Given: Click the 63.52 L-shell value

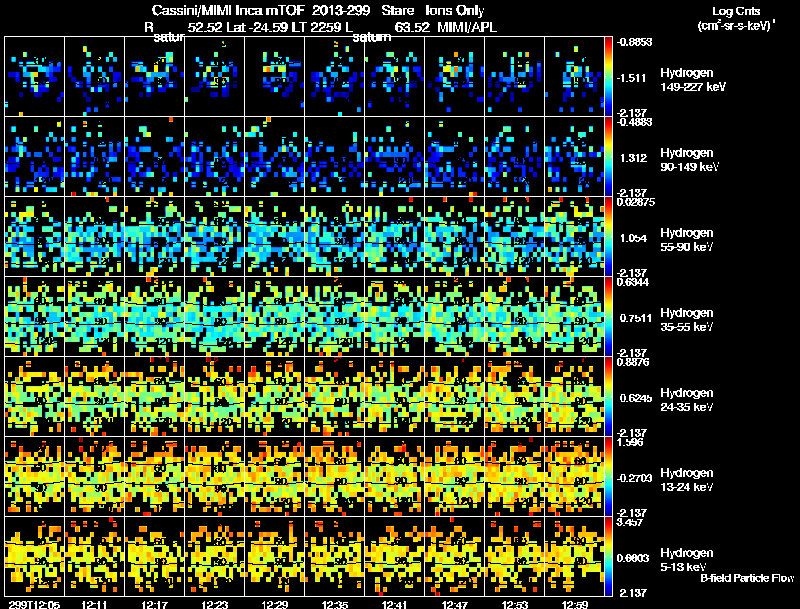Looking at the screenshot, I should point(412,27).
